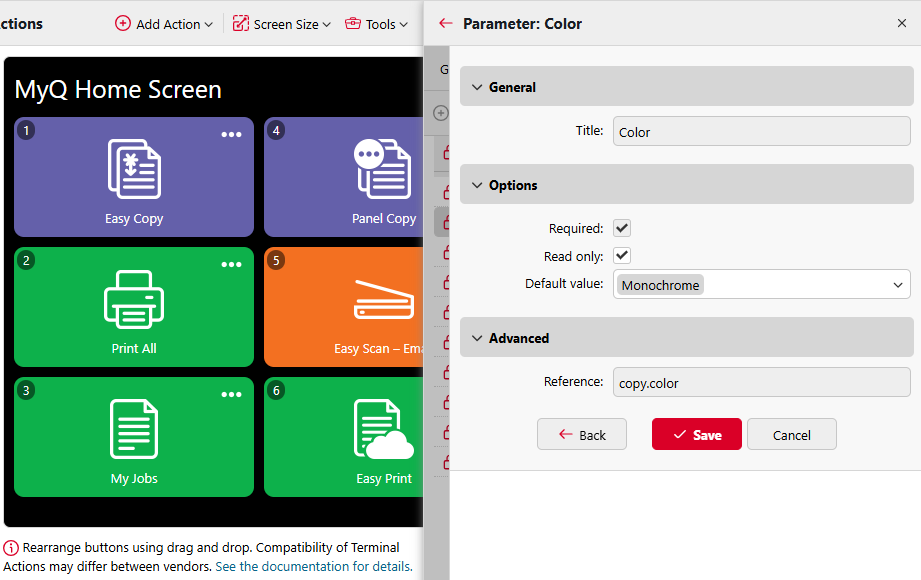The height and width of the screenshot is (580, 921).
Task: Toggle the Read only checkbox
Action: pos(622,256)
